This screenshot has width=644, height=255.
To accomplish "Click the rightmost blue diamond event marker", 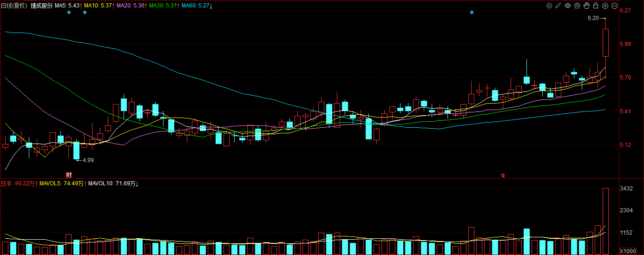I will (472, 12).
